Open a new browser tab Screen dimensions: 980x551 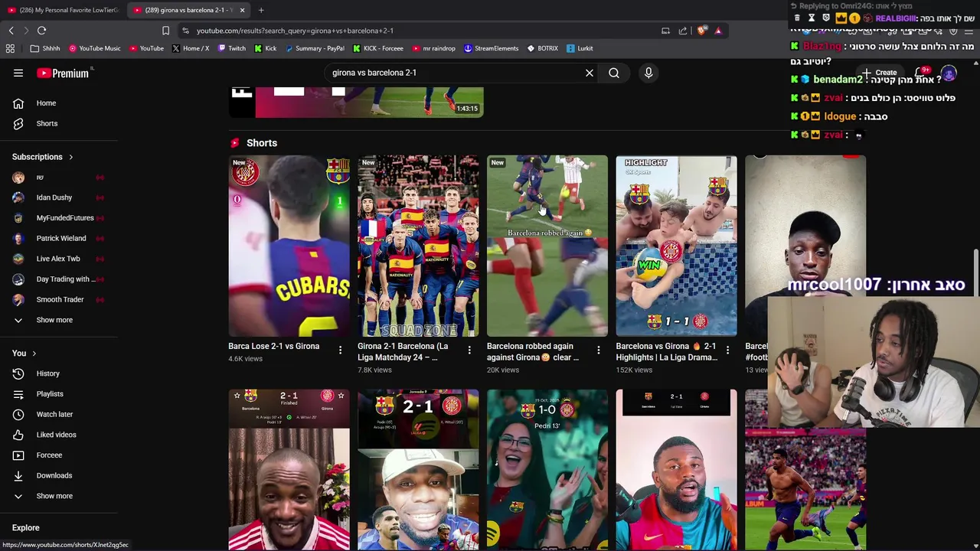click(261, 10)
